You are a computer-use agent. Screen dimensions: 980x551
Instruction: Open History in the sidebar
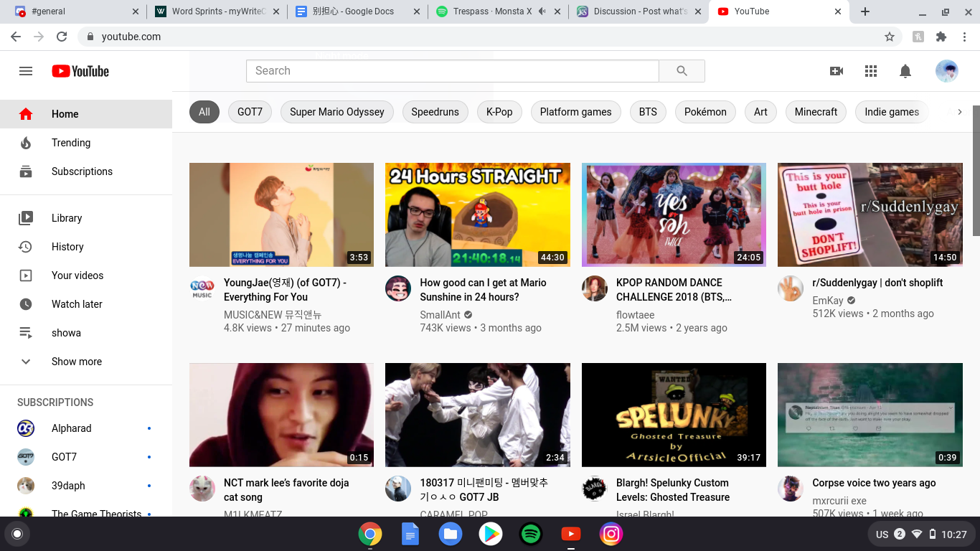point(86,247)
